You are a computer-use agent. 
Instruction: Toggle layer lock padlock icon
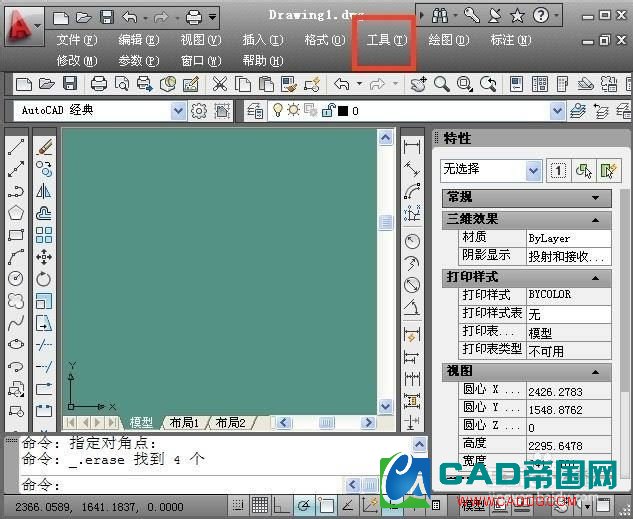pyautogui.click(x=328, y=110)
